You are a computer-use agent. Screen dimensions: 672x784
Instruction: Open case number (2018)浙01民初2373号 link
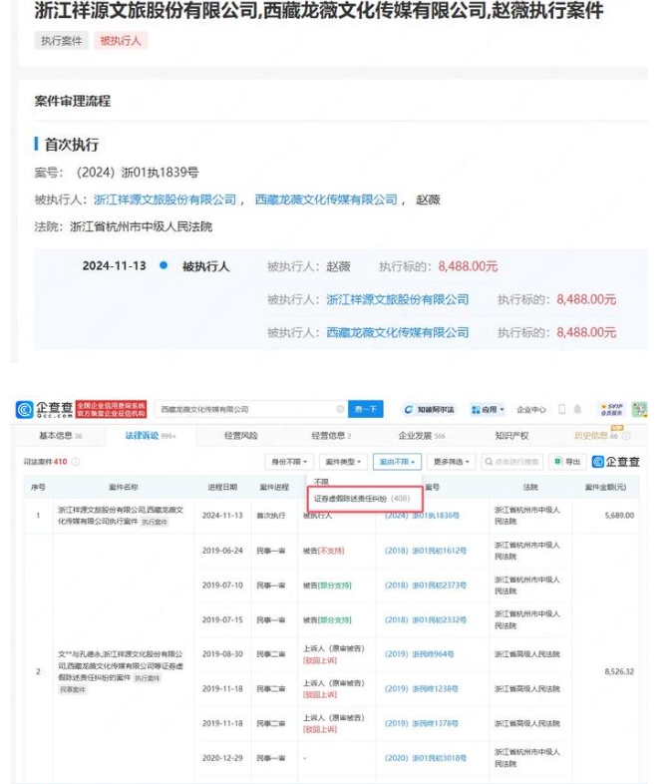tap(426, 585)
